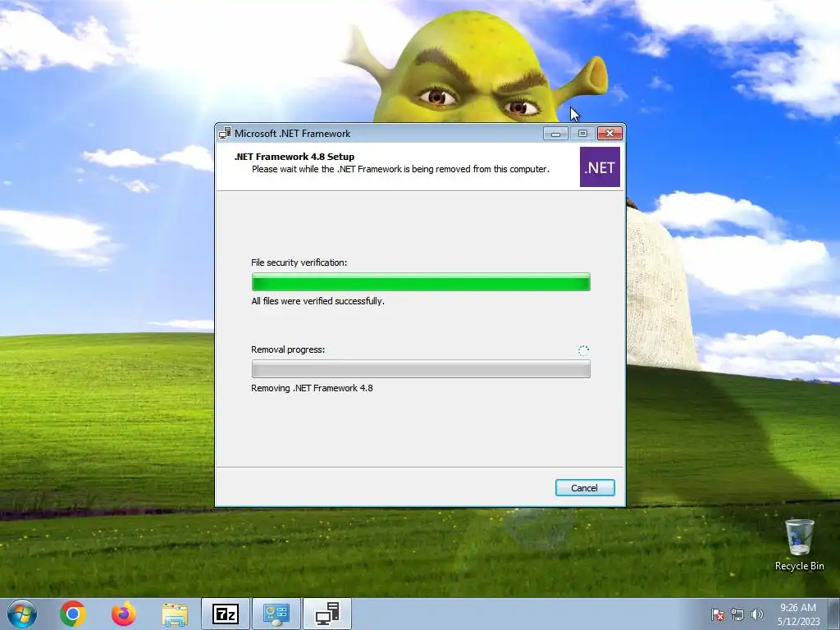
Task: Open the Control Panel taskbar button
Action: tap(276, 614)
